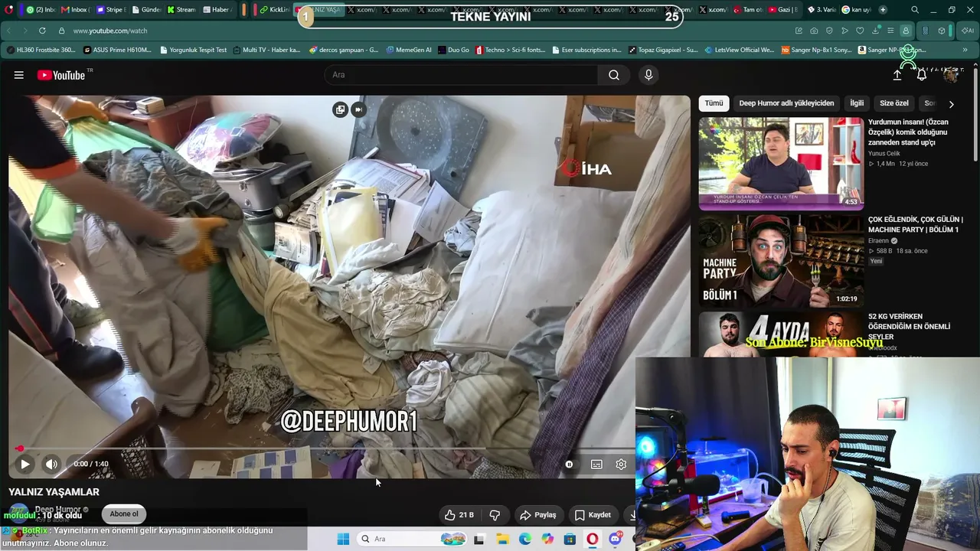Open the video settings gear
This screenshot has width=980, height=551.
621,464
